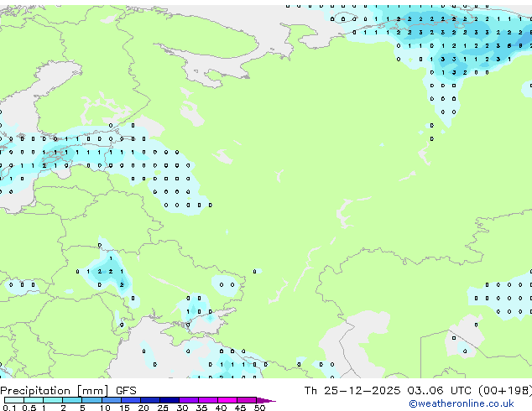
Task: Click the "30" legend scale label
Action: pyautogui.click(x=182, y=408)
